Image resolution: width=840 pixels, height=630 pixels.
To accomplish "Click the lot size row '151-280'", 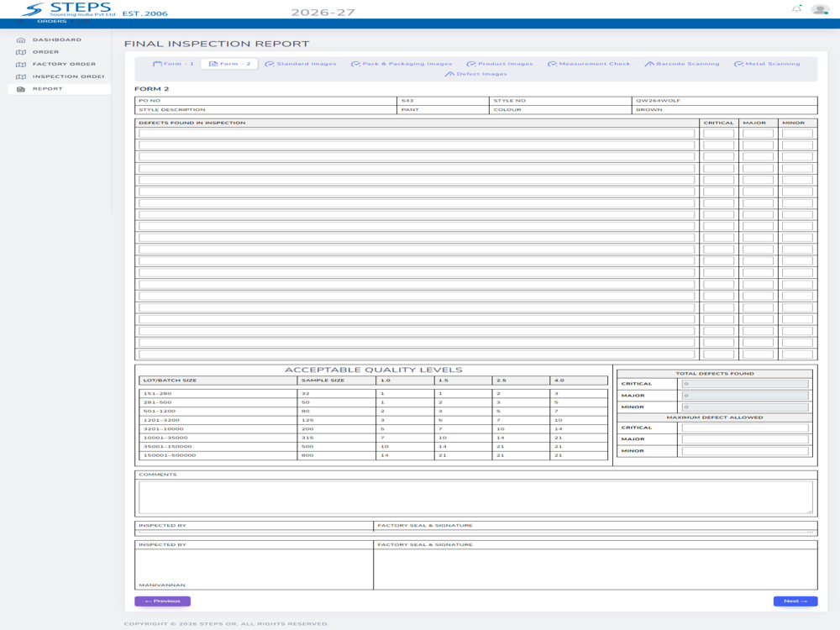I will (x=157, y=394).
